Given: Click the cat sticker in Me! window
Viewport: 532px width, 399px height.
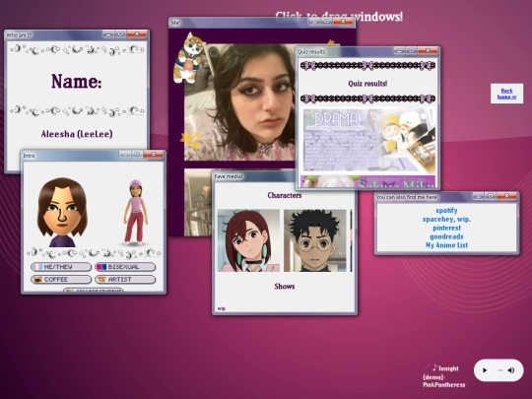Looking at the screenshot, I should 188,58.
